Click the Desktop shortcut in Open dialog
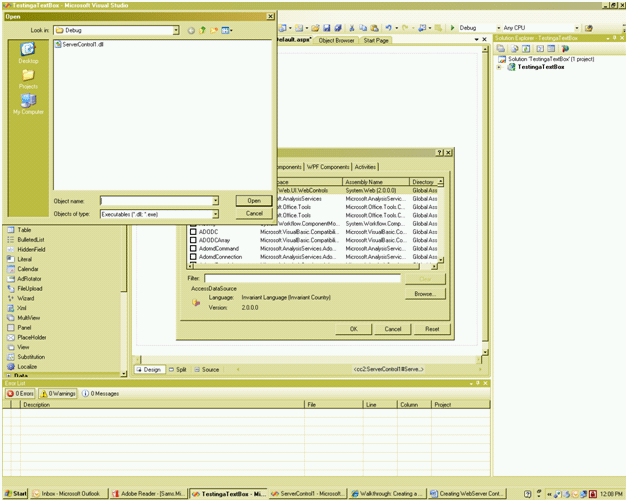This screenshot has width=626, height=500. pyautogui.click(x=28, y=52)
